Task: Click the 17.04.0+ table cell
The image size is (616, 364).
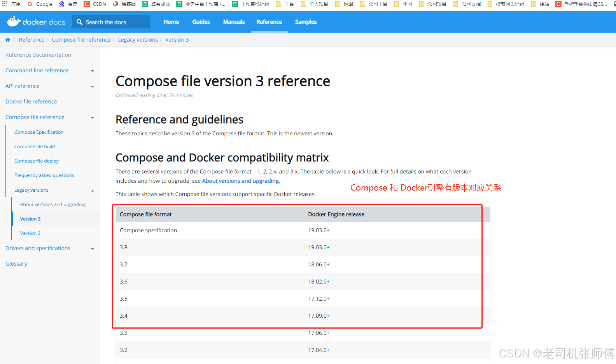Action: tap(319, 350)
